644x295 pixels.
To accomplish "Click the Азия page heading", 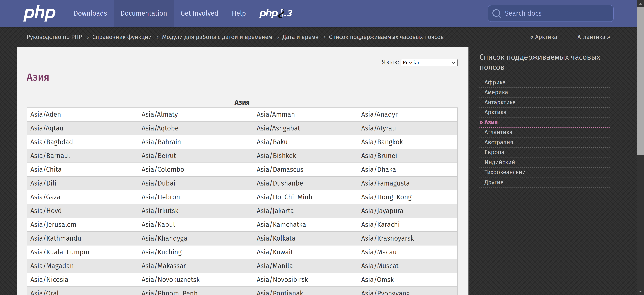I will tap(38, 77).
